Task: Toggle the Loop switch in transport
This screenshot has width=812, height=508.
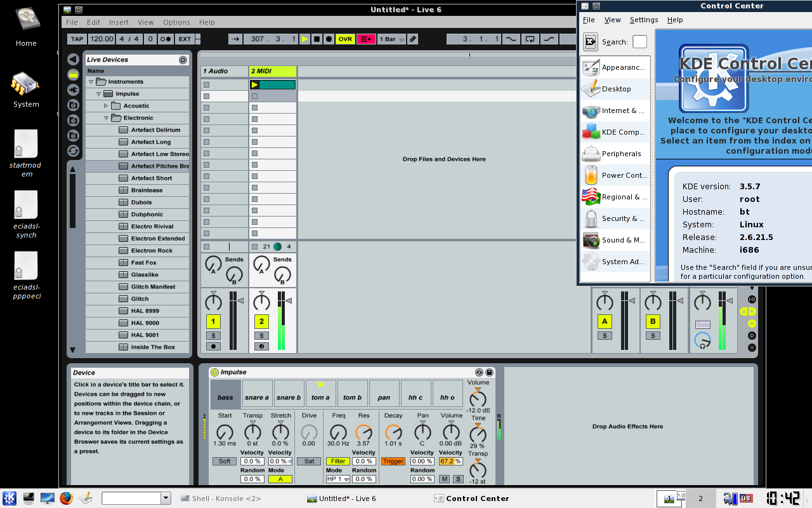Action: 530,39
